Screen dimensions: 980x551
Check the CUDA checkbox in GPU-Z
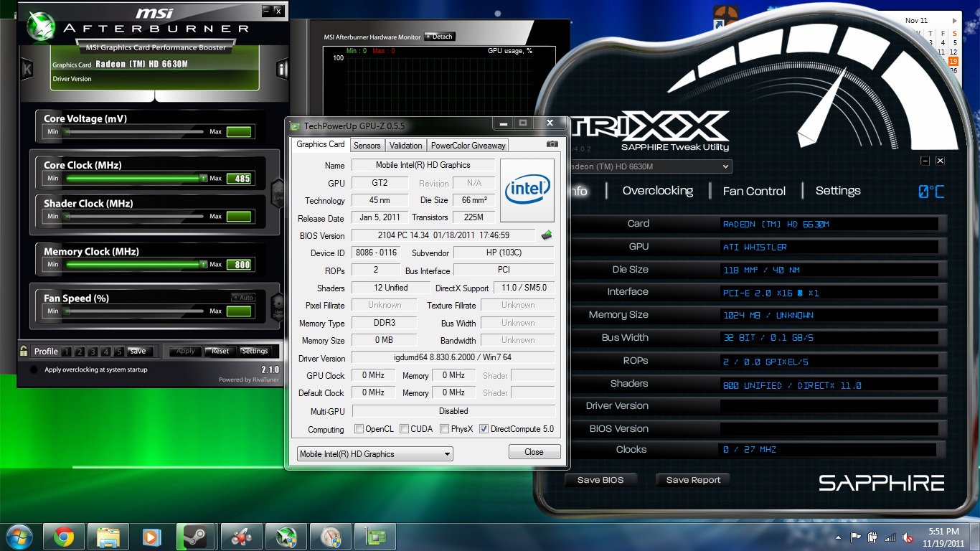pyautogui.click(x=405, y=429)
